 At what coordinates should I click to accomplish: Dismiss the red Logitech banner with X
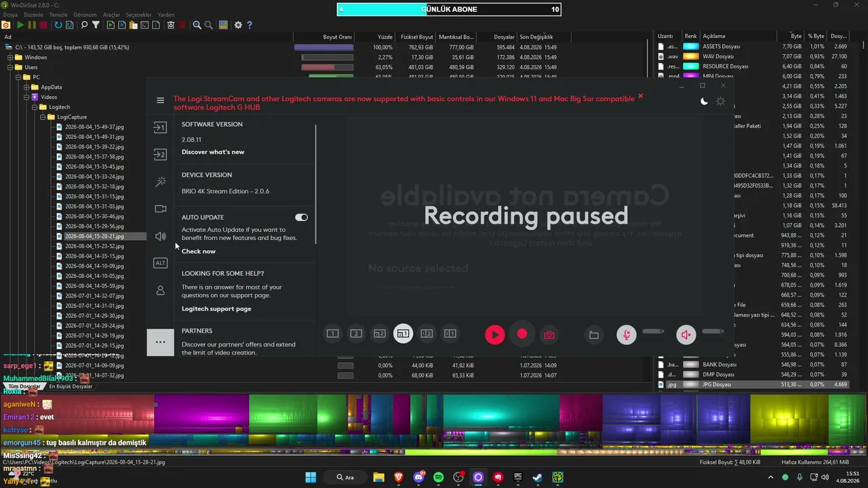click(x=640, y=96)
